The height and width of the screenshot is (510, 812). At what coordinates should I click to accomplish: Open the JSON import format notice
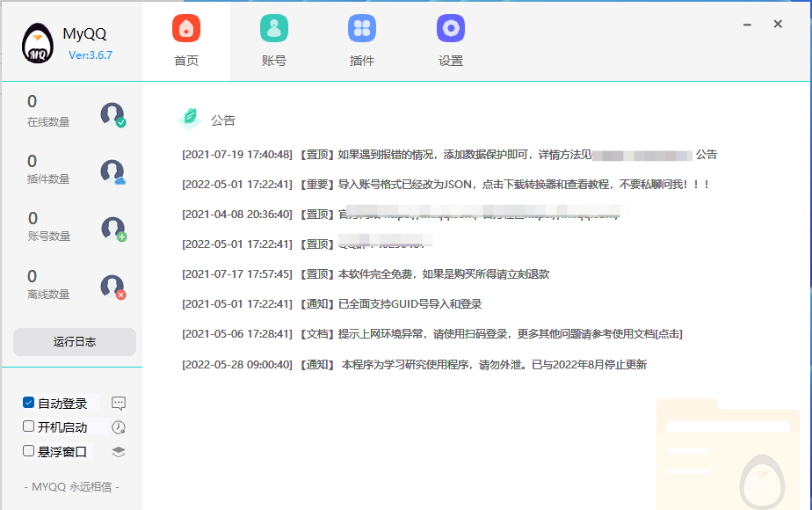445,185
